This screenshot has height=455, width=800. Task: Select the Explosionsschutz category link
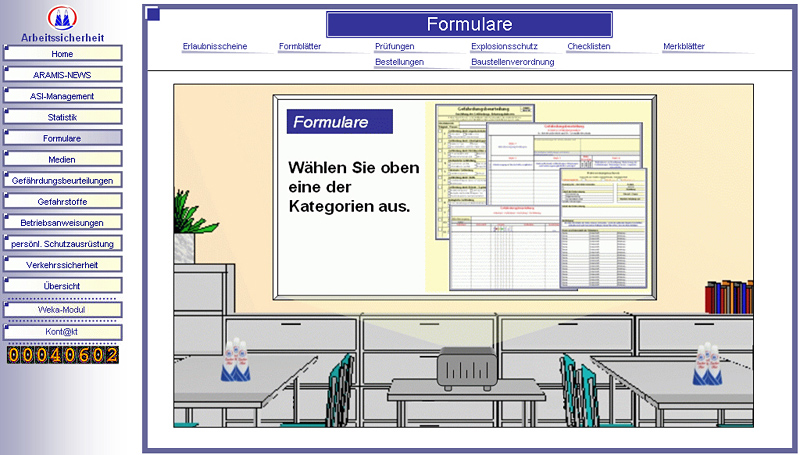pos(504,47)
